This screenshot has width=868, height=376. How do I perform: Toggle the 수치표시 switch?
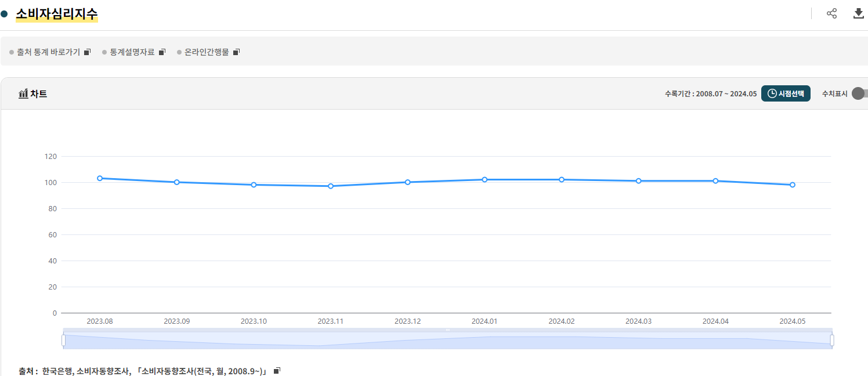click(859, 94)
